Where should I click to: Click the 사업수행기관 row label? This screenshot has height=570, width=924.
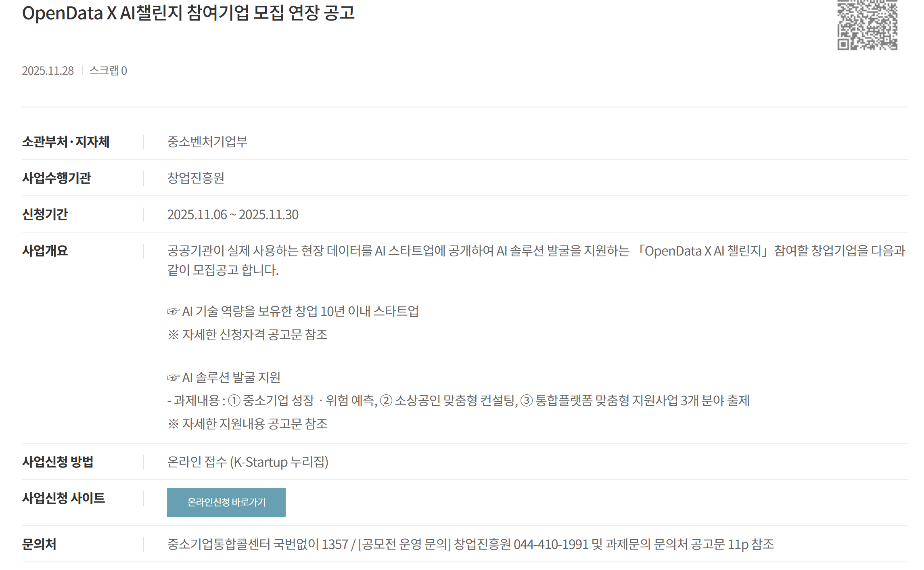(x=56, y=178)
